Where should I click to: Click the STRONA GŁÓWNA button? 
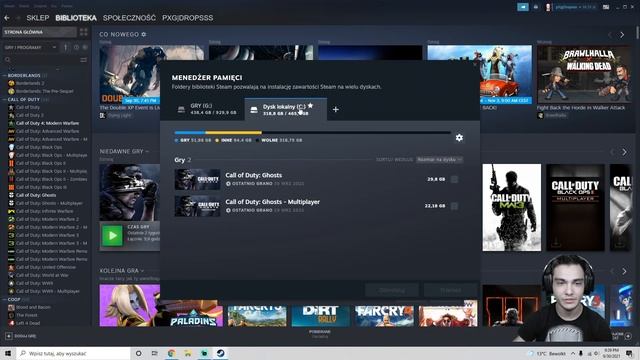39,32
